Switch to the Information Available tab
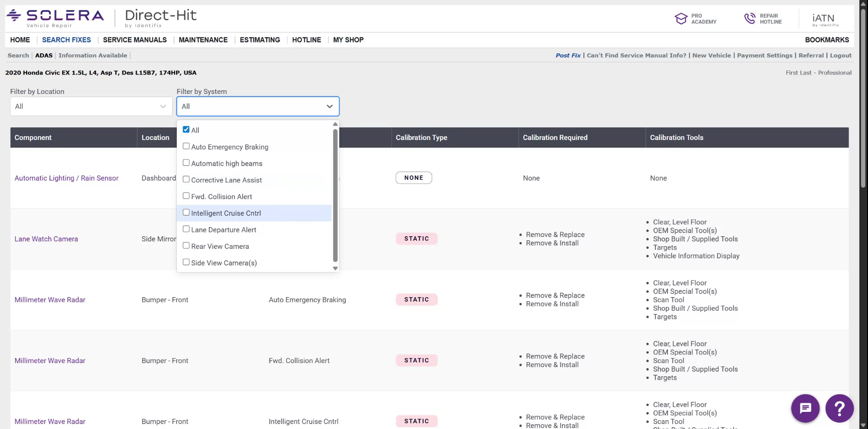The width and height of the screenshot is (868, 429). (93, 55)
